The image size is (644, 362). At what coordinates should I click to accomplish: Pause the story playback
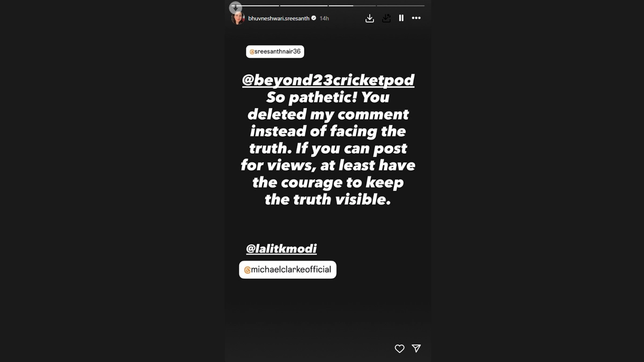(401, 18)
